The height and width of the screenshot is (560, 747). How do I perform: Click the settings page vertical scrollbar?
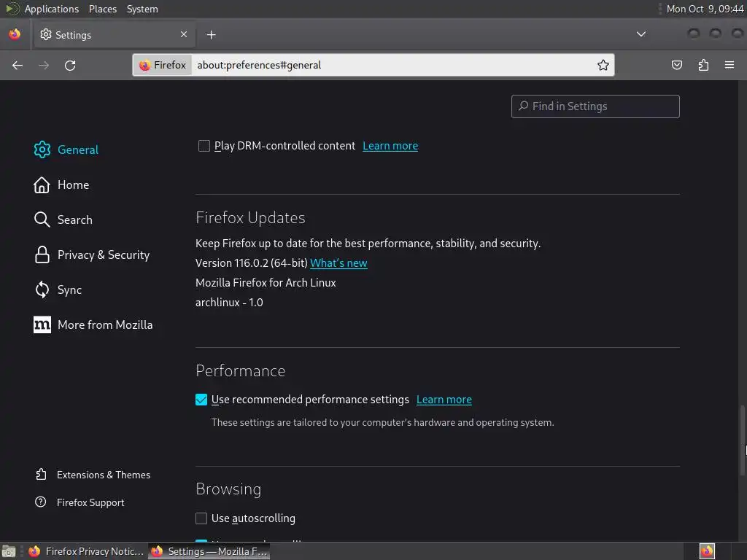[742, 440]
